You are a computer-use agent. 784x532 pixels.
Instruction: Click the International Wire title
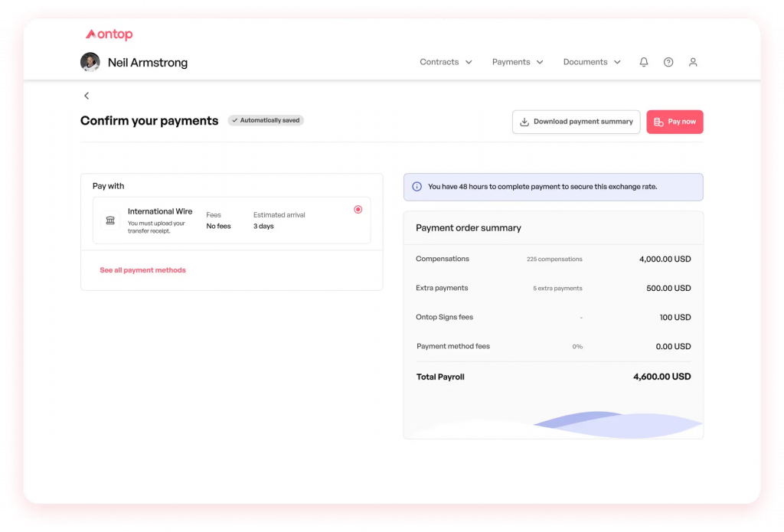[160, 211]
